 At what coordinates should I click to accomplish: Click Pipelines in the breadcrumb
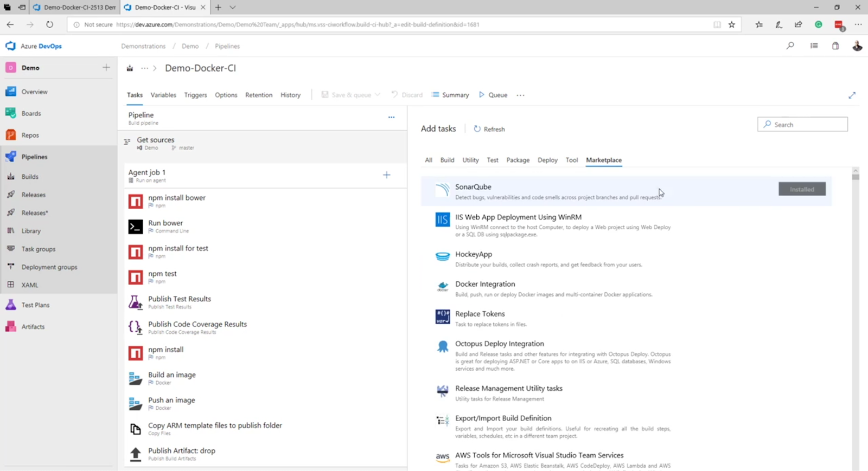[227, 46]
